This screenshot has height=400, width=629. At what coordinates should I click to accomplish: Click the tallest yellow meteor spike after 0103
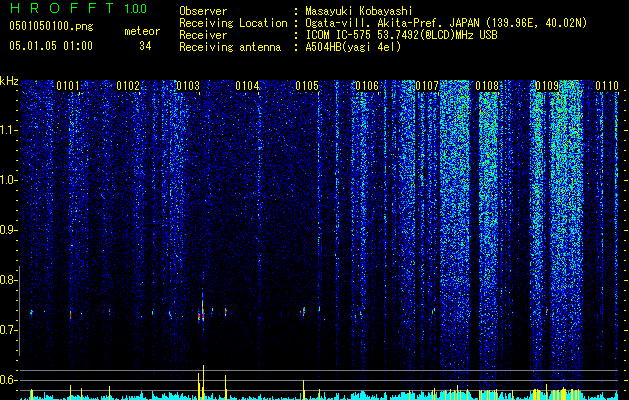pyautogui.click(x=203, y=382)
